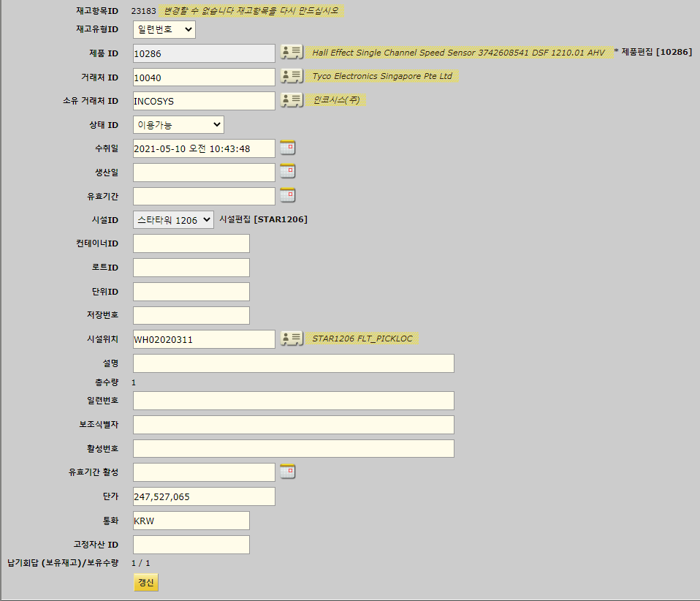Expand the 시설ID dropdown showing 스타타워 1206

(173, 219)
